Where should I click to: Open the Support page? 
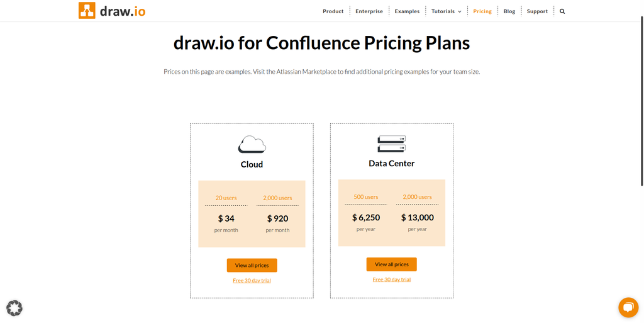[537, 11]
